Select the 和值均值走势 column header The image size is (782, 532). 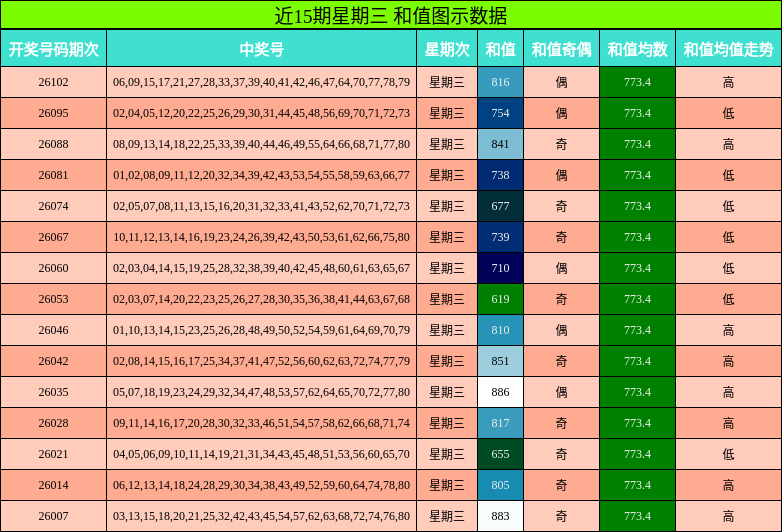[x=728, y=49]
